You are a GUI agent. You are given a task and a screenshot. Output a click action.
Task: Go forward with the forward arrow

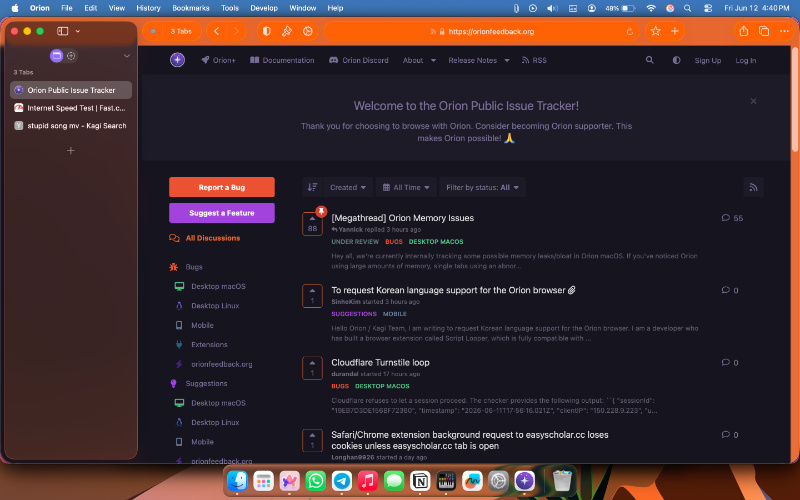point(236,31)
